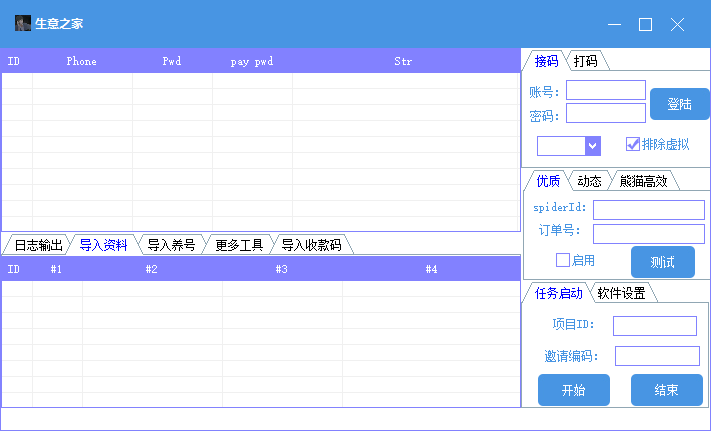The height and width of the screenshot is (431, 711).
Task: Maximize the 生意之家 window
Action: coord(645,24)
